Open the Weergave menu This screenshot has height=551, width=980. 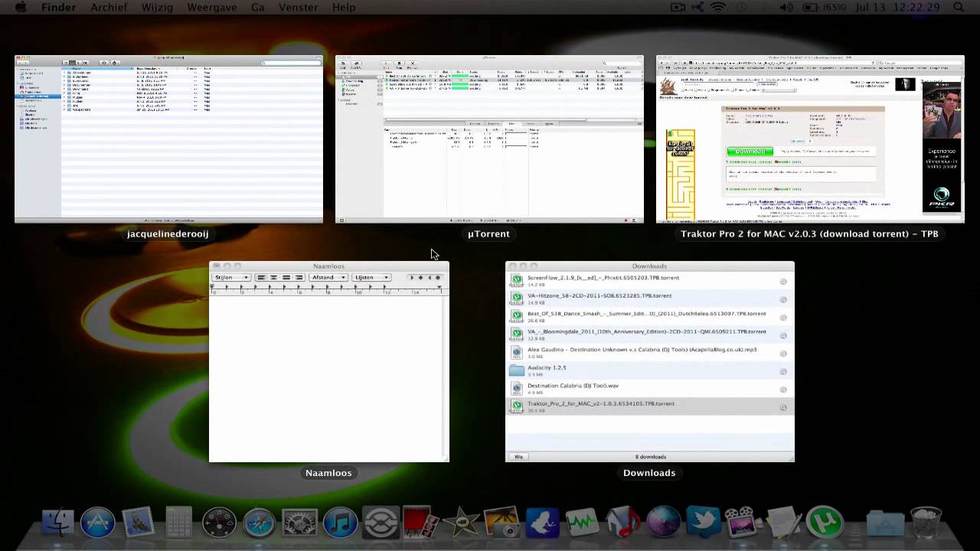(x=212, y=7)
